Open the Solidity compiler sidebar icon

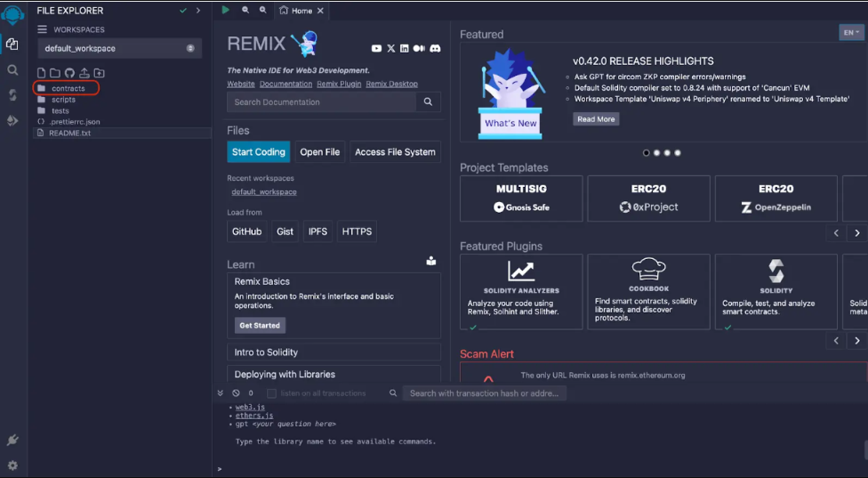point(12,94)
